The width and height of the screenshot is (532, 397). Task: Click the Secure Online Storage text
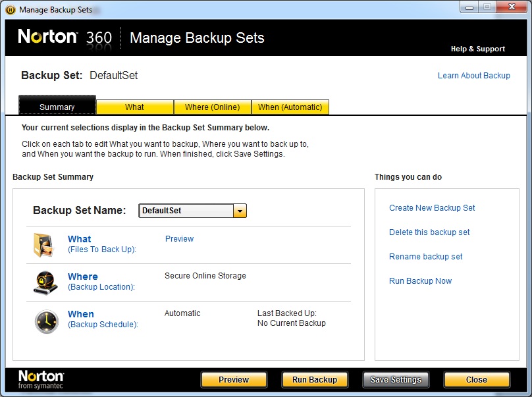click(205, 276)
